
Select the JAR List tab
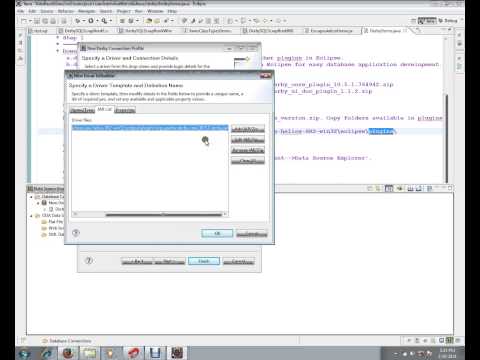(x=105, y=109)
